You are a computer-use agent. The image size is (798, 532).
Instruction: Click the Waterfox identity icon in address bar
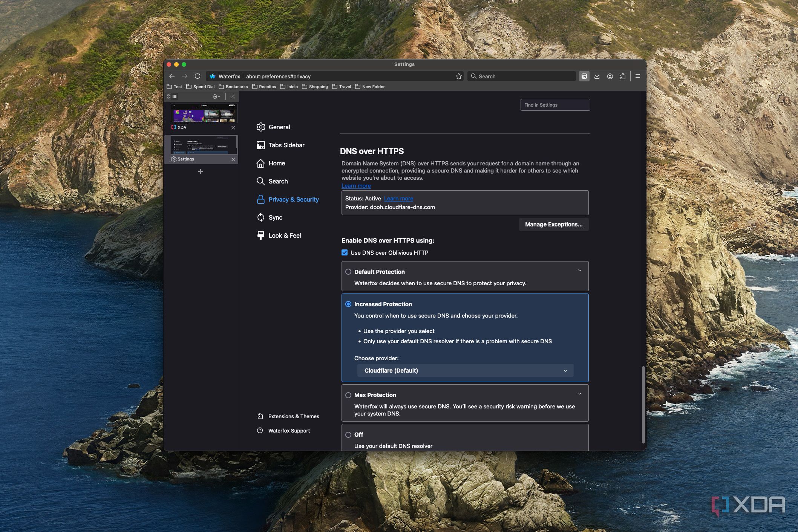coord(212,76)
